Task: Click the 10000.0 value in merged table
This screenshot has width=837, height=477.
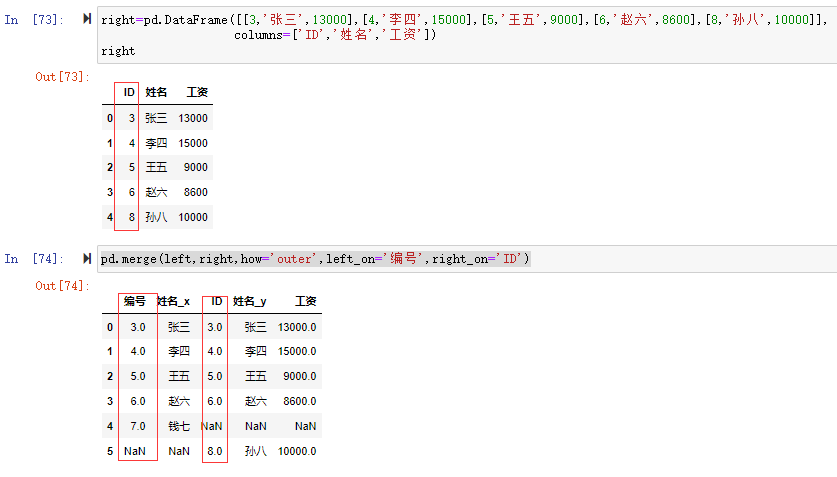Action: tap(297, 451)
